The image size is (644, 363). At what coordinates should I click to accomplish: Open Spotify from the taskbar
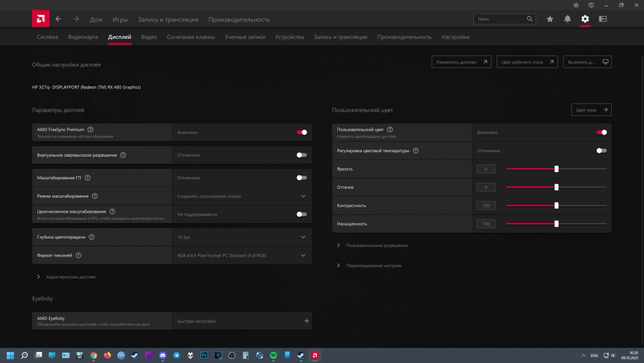coord(273,355)
